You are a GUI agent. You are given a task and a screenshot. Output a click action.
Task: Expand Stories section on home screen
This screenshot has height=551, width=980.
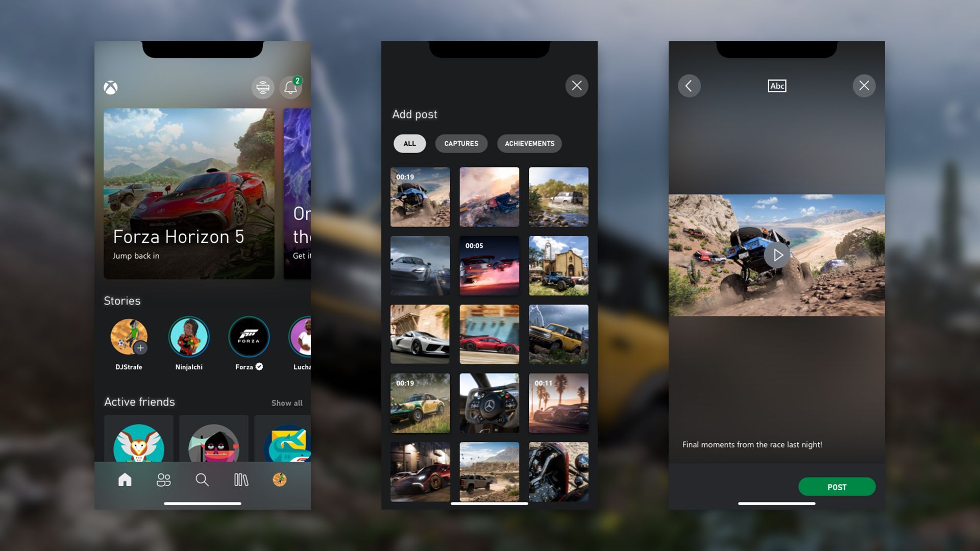122,300
